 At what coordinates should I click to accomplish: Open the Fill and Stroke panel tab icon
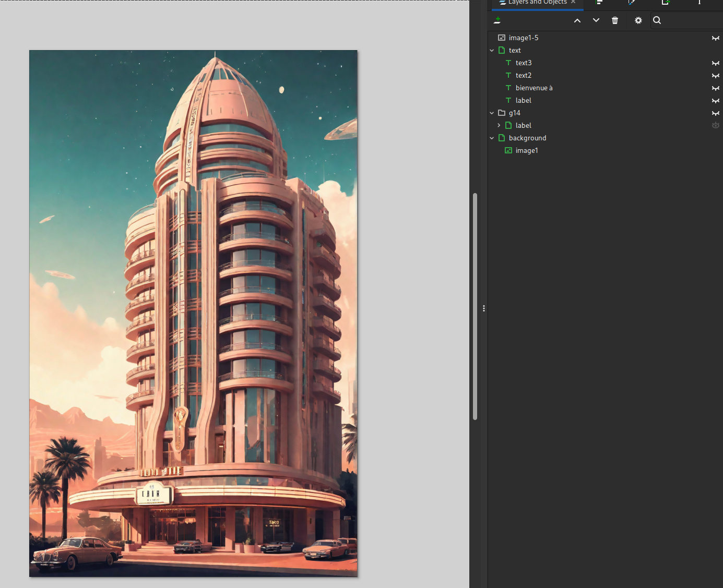click(632, 3)
